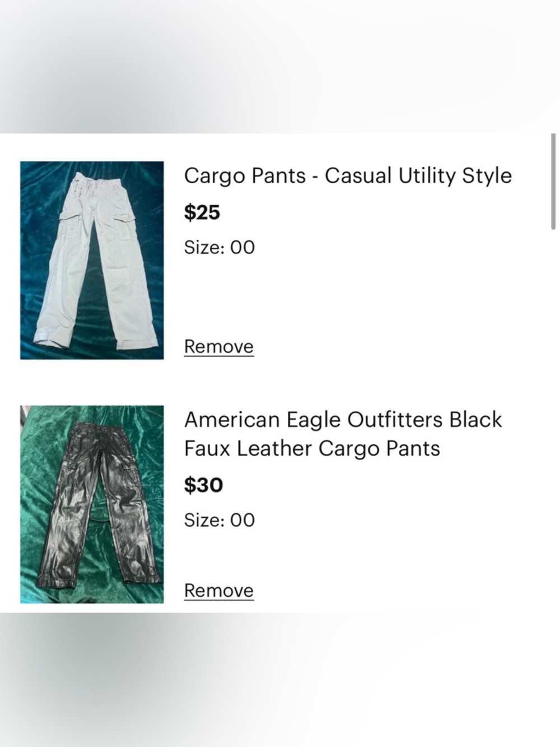Click the "Faux Leather Cargo Pants" title line

[x=312, y=448]
